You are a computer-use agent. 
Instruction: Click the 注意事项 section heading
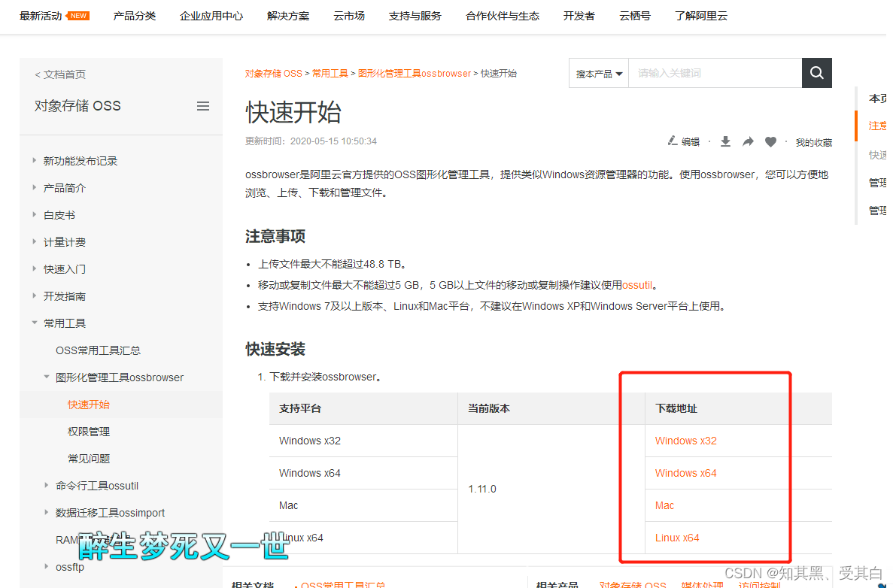click(x=275, y=236)
